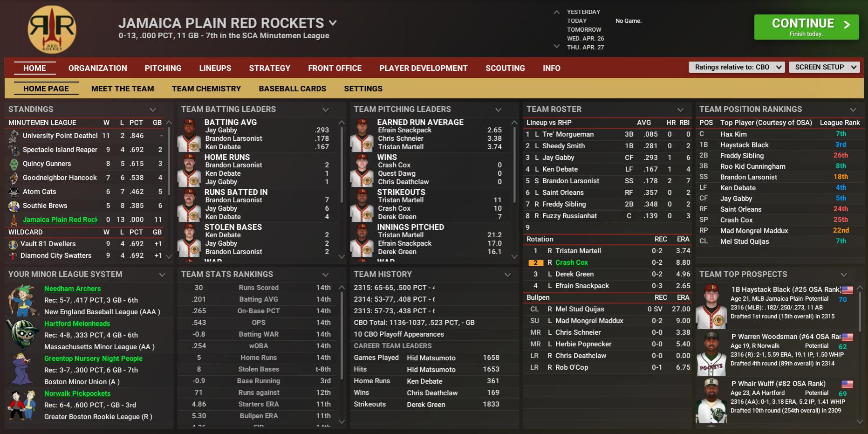Screen dimensions: 868x434
Task: Open the Needham Archers team logo
Action: click(22, 300)
